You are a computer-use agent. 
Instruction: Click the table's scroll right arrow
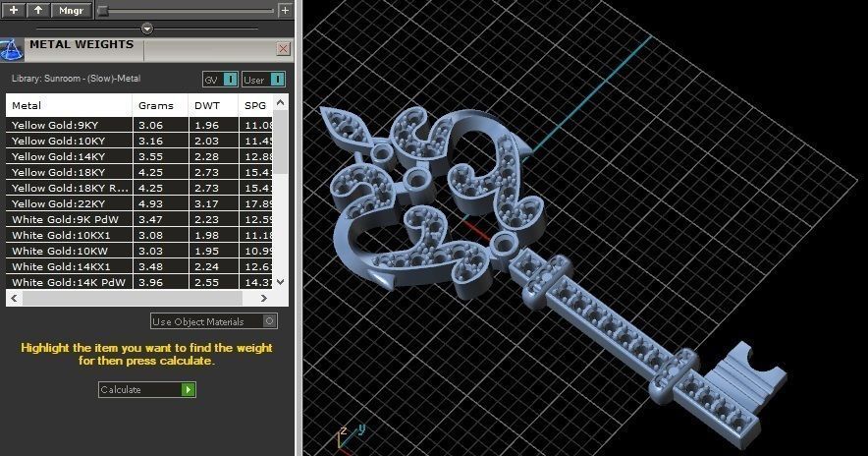point(263,298)
